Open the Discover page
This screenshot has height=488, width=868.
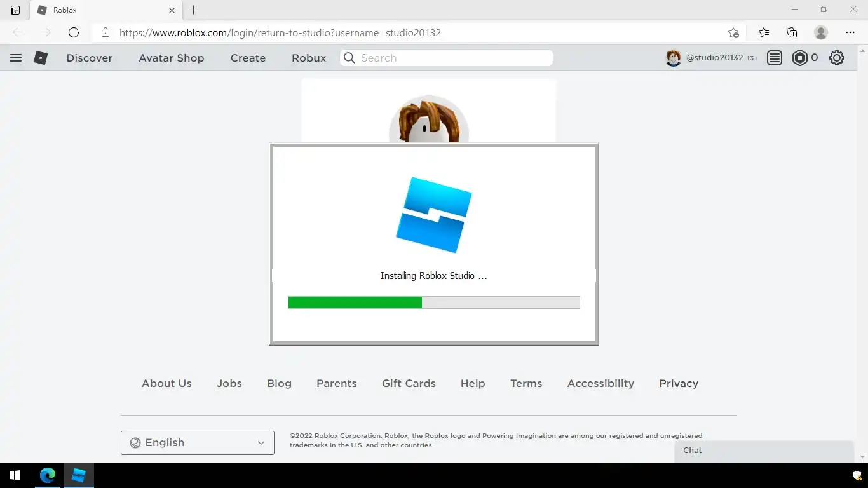(90, 58)
